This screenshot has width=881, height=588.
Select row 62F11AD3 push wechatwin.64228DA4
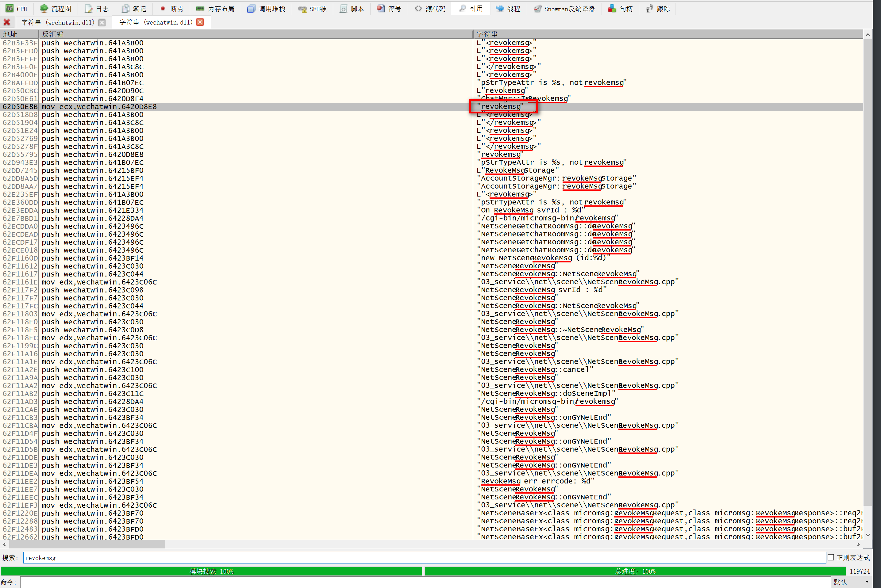tap(432, 402)
